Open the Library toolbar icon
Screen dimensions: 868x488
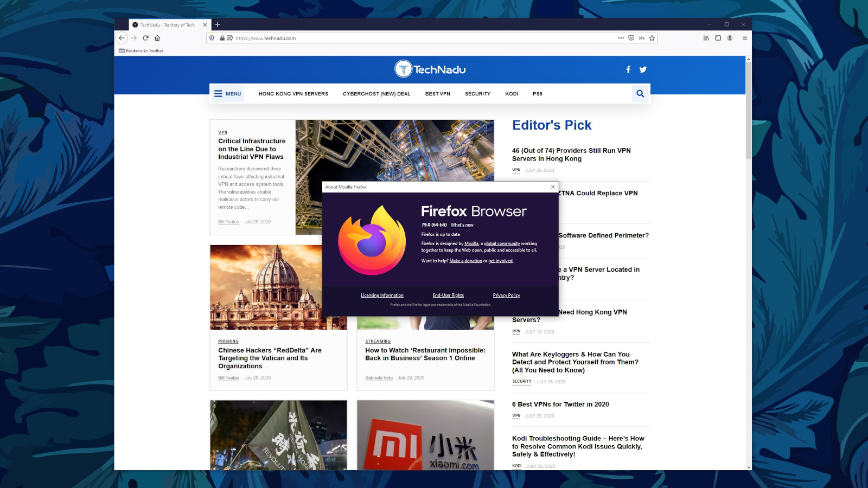click(x=706, y=38)
